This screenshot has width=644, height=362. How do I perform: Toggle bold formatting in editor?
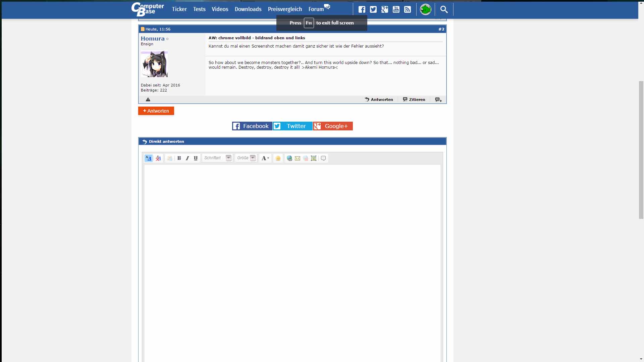179,158
